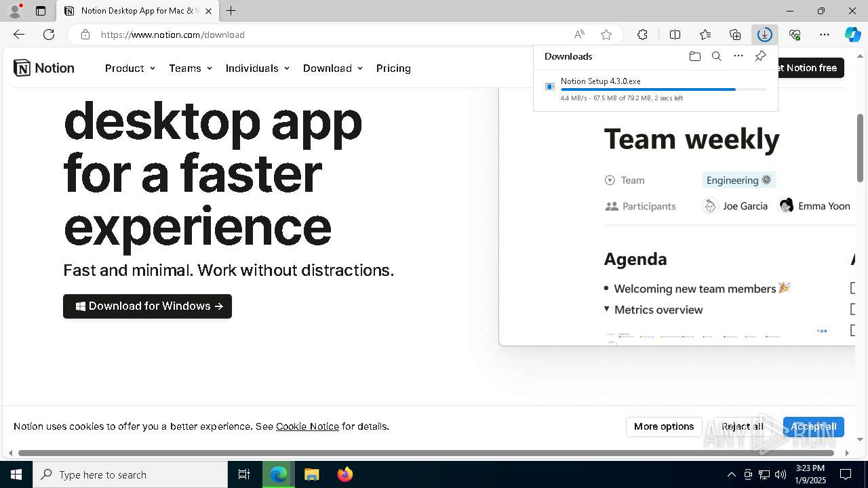The width and height of the screenshot is (868, 488).
Task: Click the Engineering team tag
Action: pyautogui.click(x=739, y=180)
